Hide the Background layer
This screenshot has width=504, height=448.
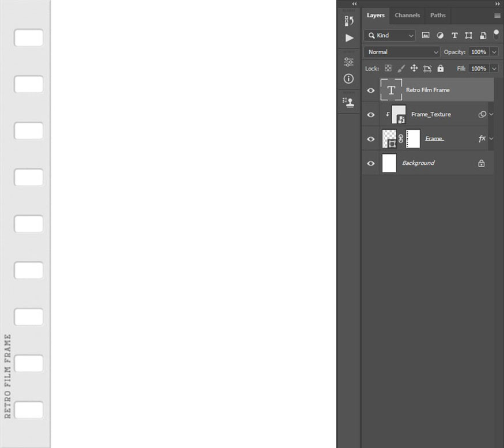coord(370,163)
